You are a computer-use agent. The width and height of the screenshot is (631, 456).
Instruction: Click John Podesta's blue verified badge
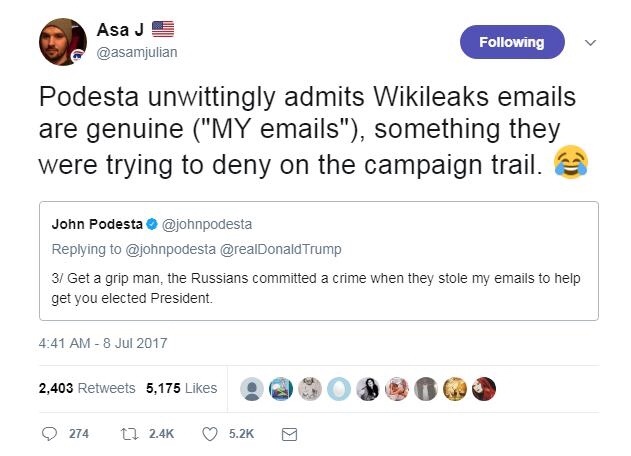click(153, 223)
